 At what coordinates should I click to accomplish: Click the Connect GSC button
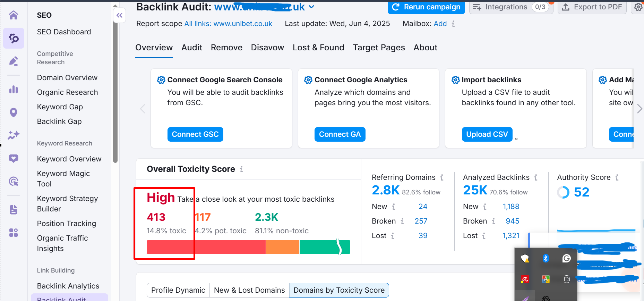click(195, 134)
